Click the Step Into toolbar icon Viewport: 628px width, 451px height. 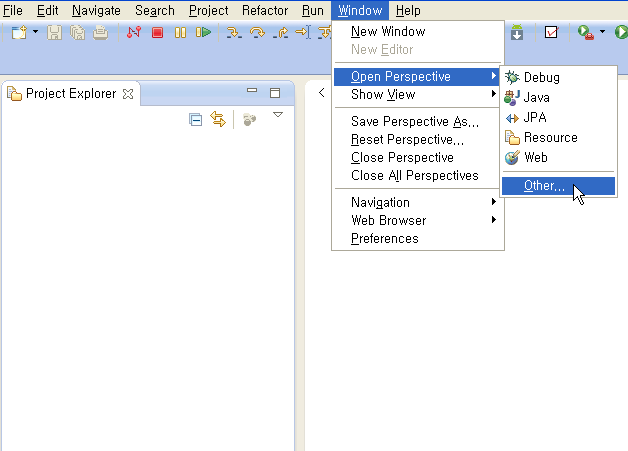click(x=234, y=32)
